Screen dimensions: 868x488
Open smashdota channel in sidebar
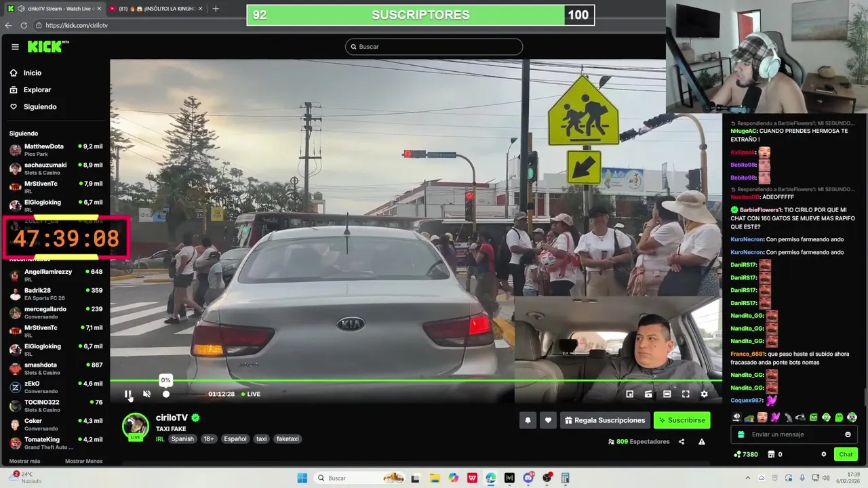click(x=56, y=368)
